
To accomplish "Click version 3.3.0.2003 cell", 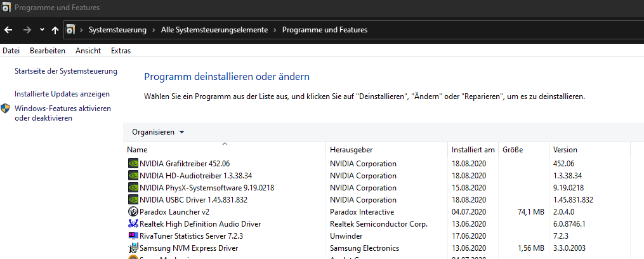I will [569, 248].
